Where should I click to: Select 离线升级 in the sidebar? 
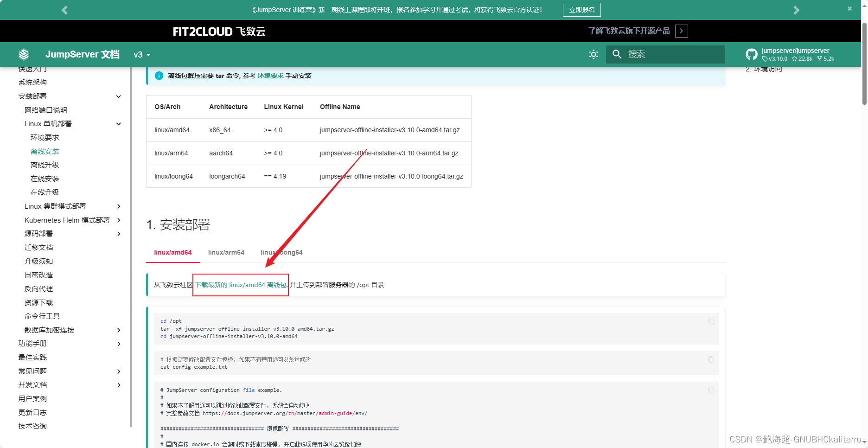[45, 165]
